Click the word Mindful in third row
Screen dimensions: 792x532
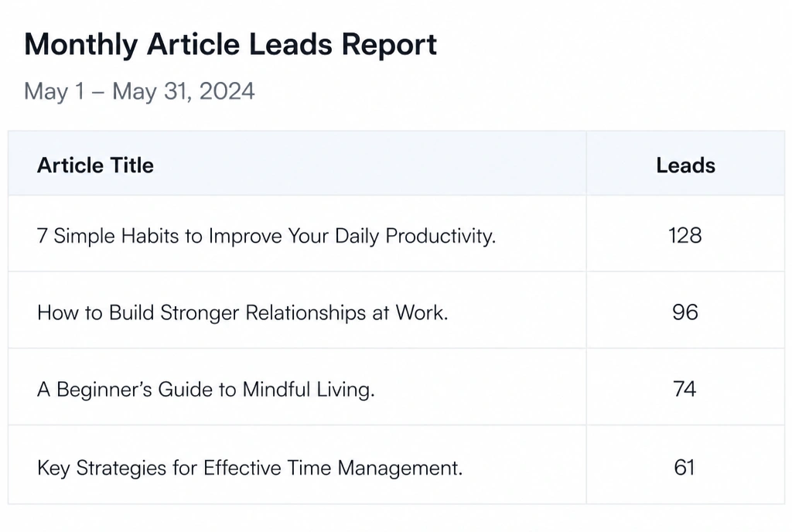[x=276, y=389]
